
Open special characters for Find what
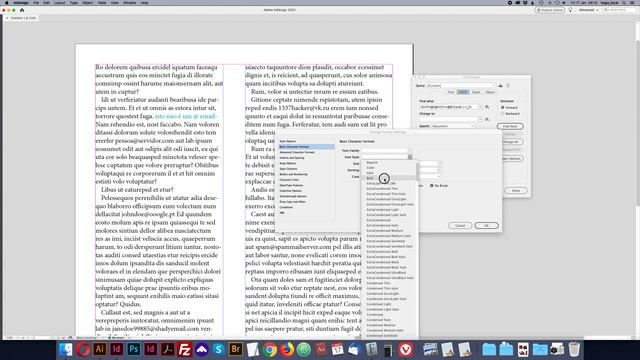click(487, 107)
